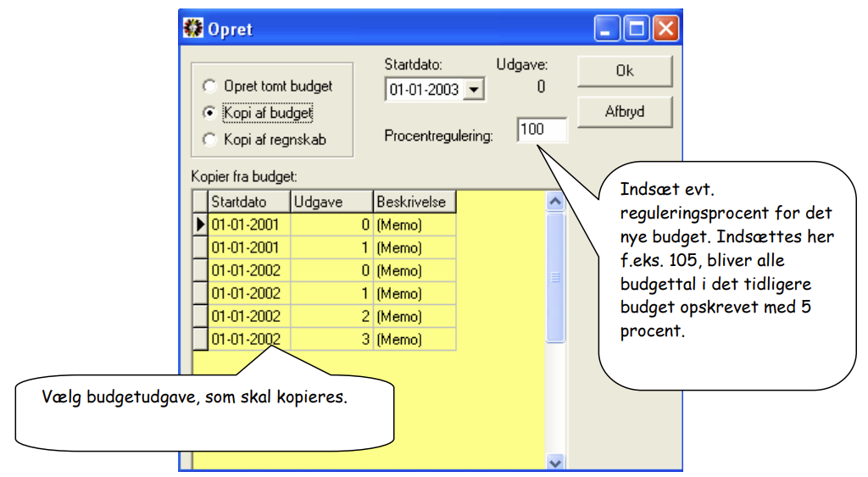Click the Beskrivelse column header
This screenshot has width=868, height=477.
[415, 202]
